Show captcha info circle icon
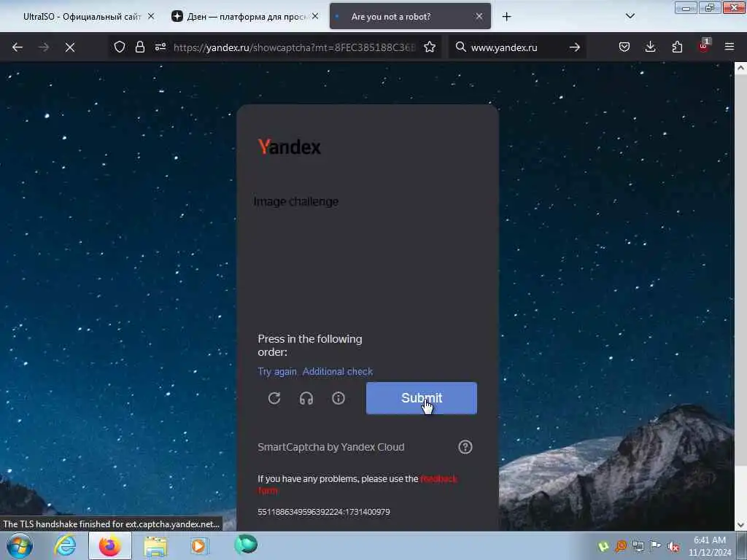Image resolution: width=747 pixels, height=560 pixels. (x=338, y=398)
